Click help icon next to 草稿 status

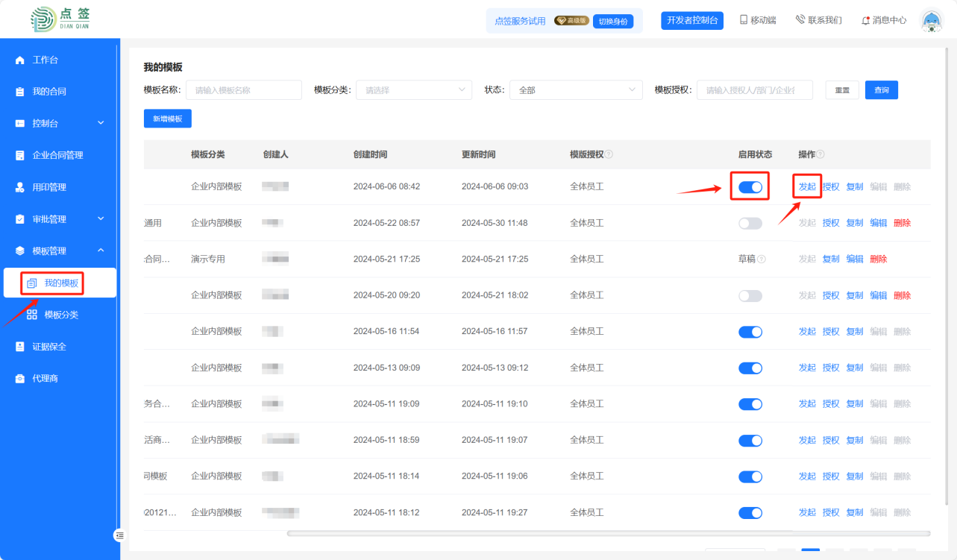[x=762, y=259]
